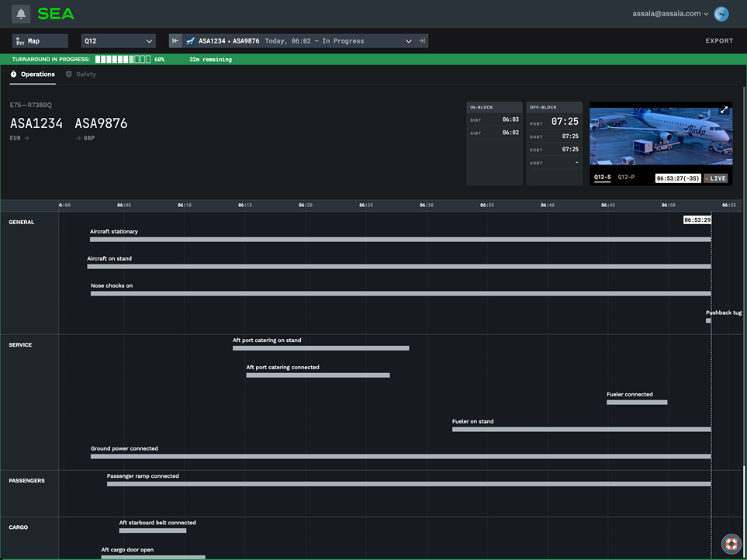Viewport: 747px width, 560px height.
Task: Switch camera to Q12-S view
Action: (x=602, y=178)
